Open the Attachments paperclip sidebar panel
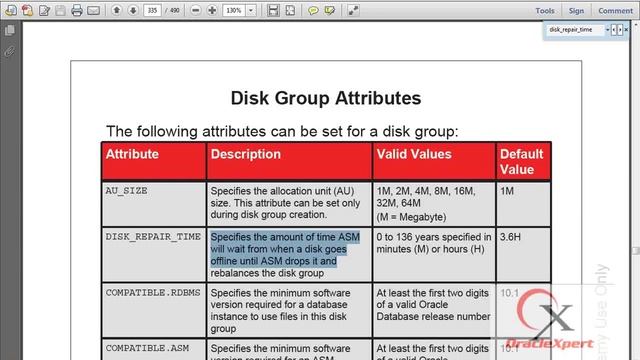The image size is (640, 360). (x=9, y=51)
